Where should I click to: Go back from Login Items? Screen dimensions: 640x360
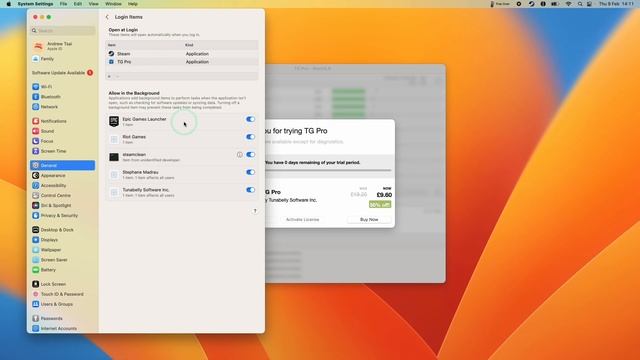[107, 17]
